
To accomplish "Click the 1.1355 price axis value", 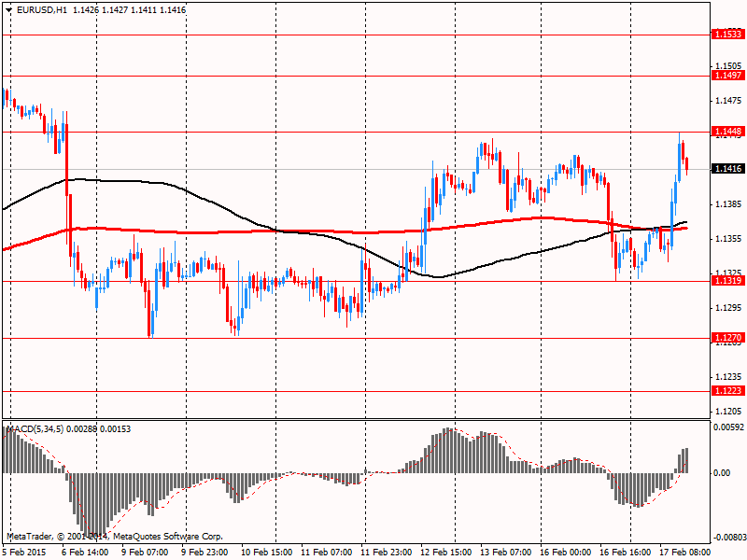I will coord(727,239).
